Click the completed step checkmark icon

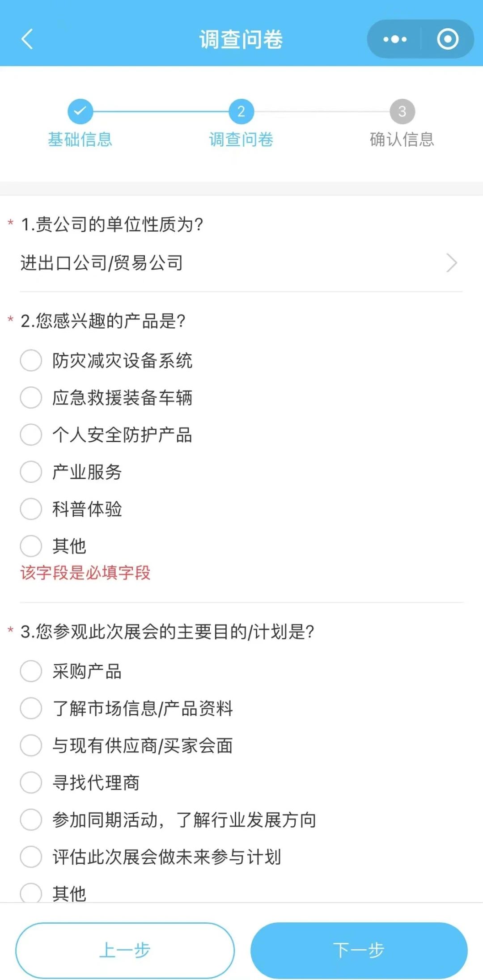80,111
